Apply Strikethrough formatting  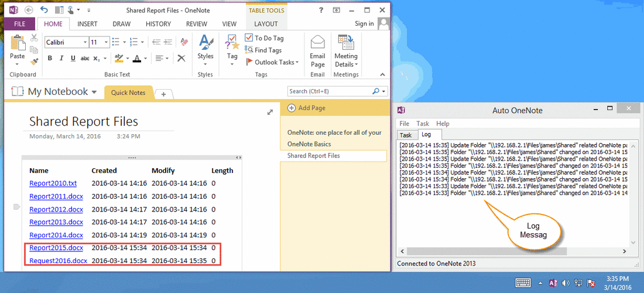[x=85, y=59]
